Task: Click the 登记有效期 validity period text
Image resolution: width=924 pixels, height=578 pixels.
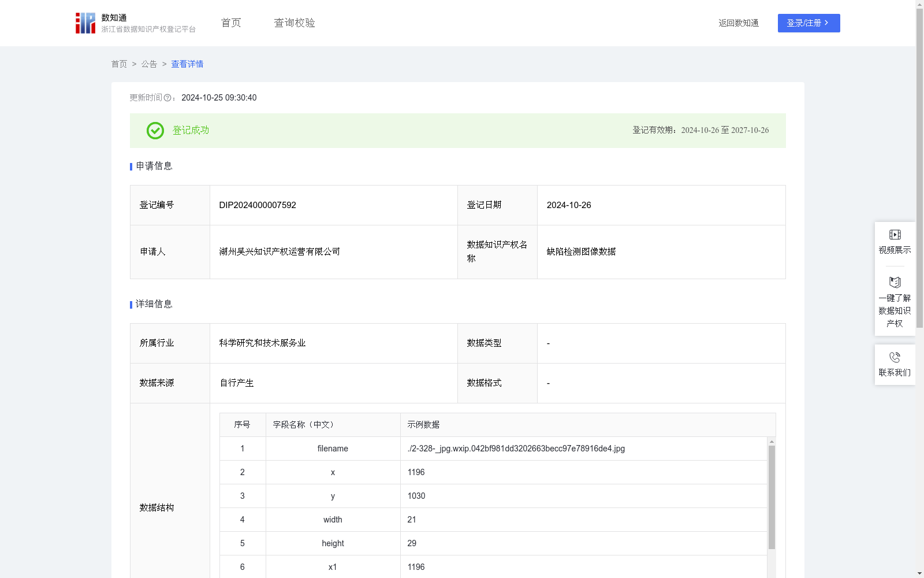Action: click(701, 131)
